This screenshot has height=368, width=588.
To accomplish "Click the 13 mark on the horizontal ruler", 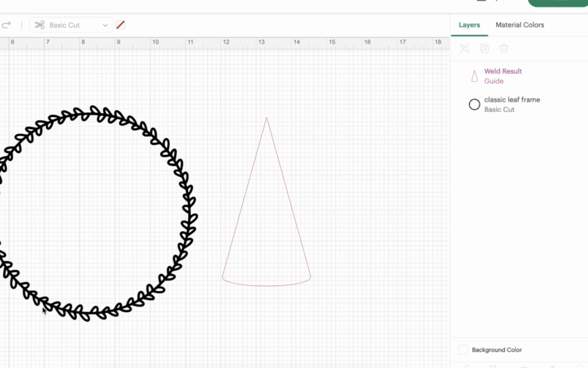I will [x=262, y=42].
